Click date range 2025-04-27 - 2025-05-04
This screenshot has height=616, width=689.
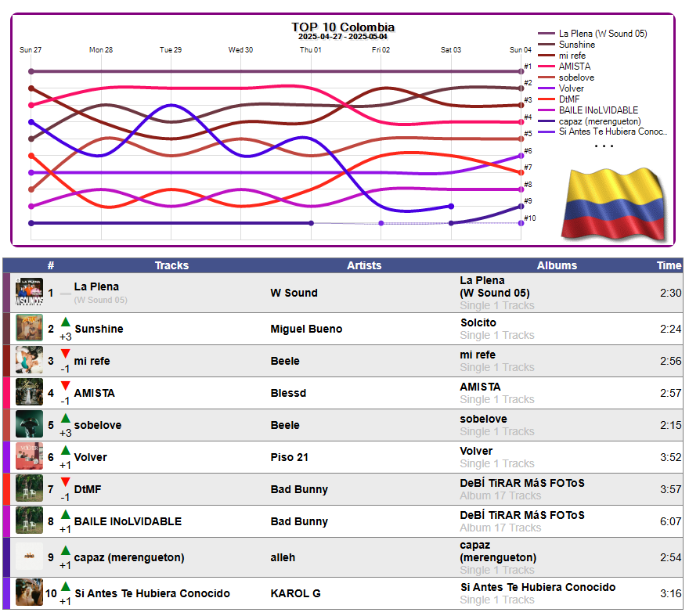tap(343, 37)
